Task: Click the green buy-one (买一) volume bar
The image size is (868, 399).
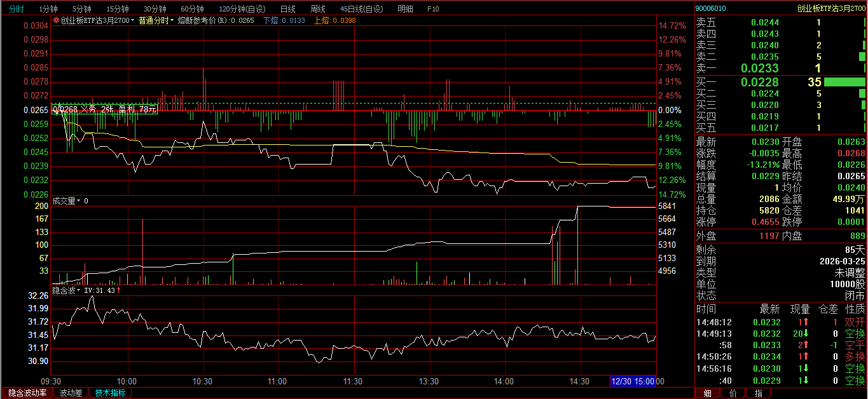Action: coord(844,82)
